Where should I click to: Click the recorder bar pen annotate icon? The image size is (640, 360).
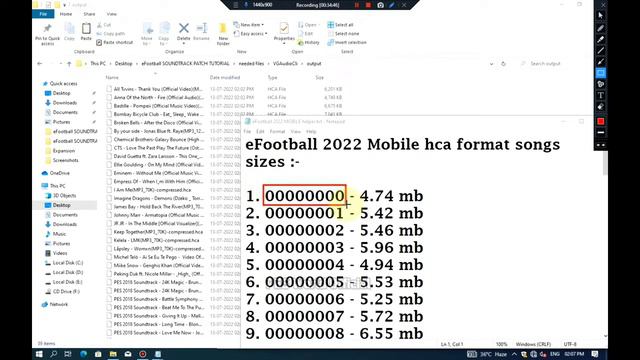tap(392, 5)
